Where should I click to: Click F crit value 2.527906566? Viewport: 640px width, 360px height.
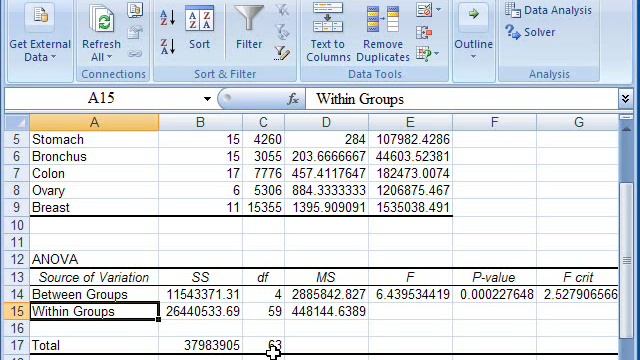click(578, 294)
